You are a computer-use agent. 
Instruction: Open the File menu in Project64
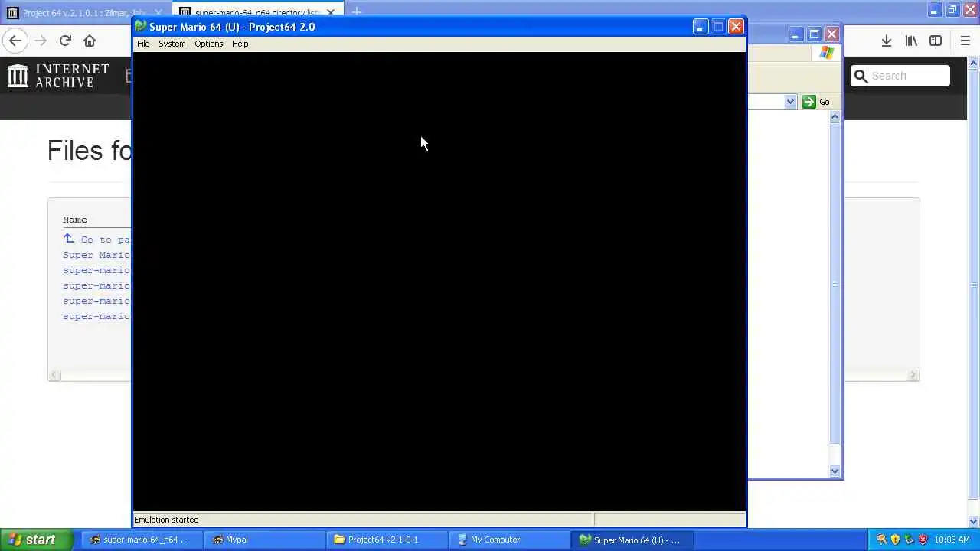[x=143, y=44]
